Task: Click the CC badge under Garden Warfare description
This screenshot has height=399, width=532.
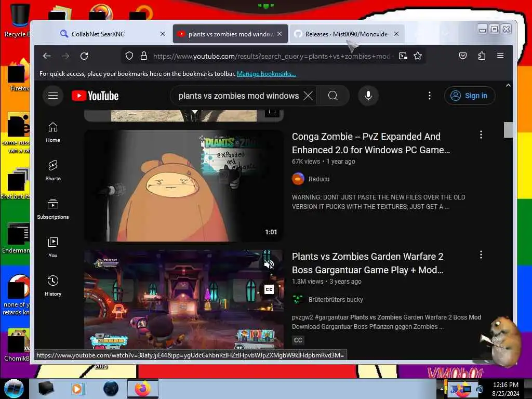Action: [x=298, y=340]
